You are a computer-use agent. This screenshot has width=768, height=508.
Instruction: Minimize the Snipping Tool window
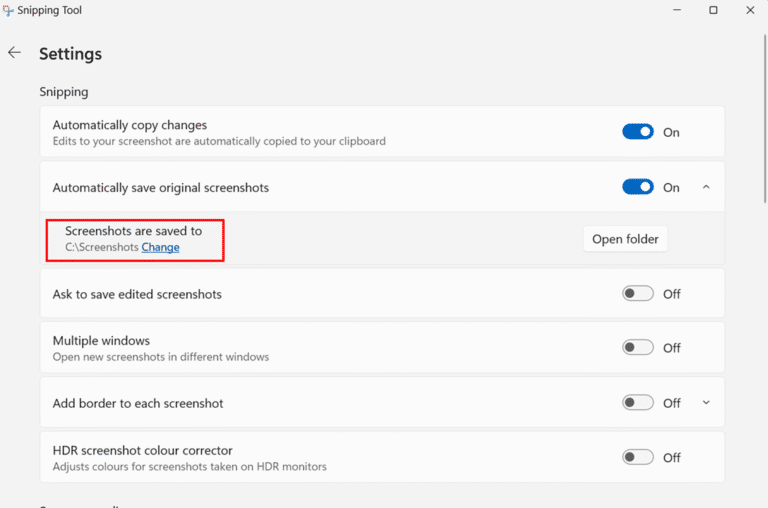pyautogui.click(x=677, y=10)
